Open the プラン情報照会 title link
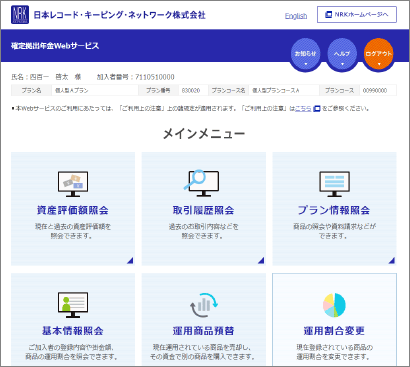The image size is (410, 367). point(334,210)
